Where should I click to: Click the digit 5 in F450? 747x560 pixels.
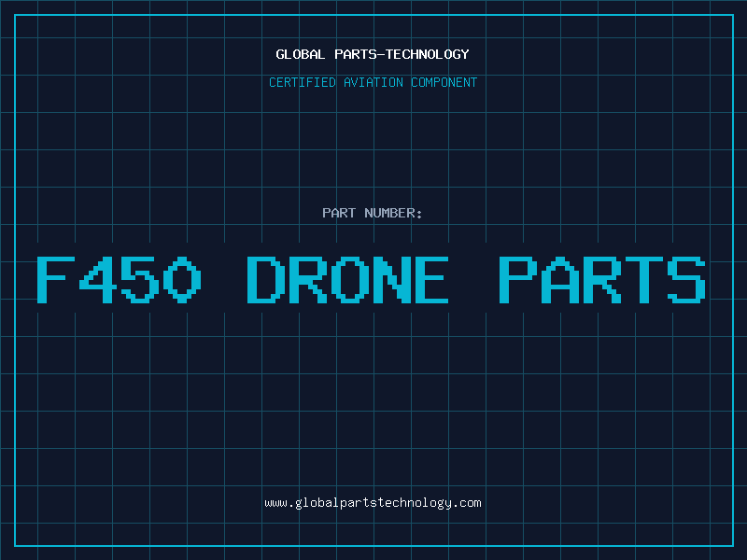(140, 279)
